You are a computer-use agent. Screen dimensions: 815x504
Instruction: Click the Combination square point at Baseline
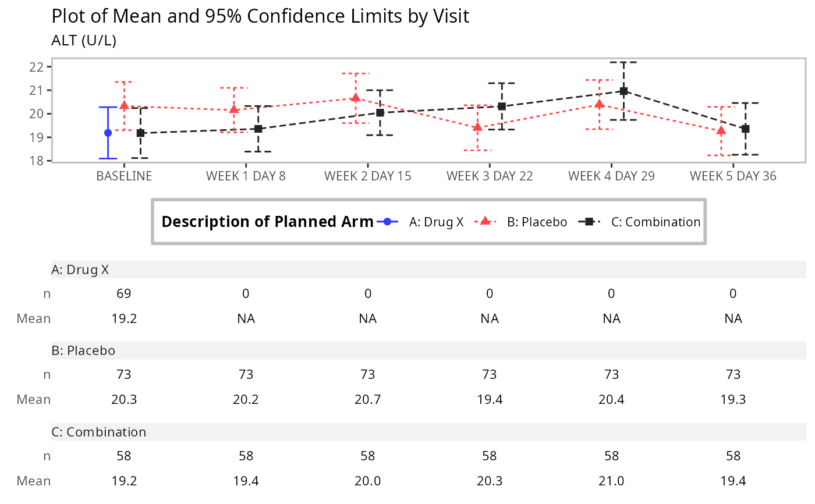tap(140, 133)
